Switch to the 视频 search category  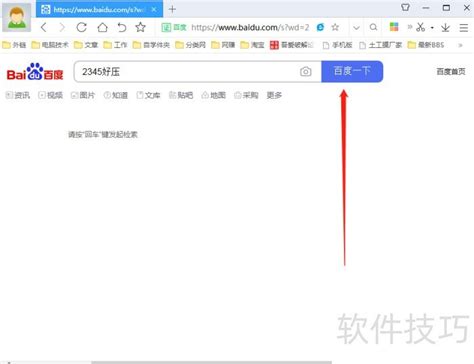[51, 95]
